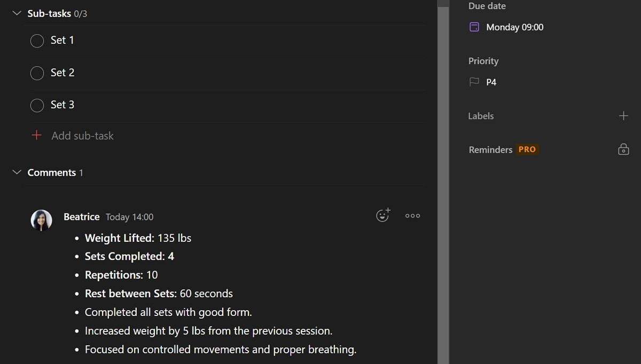Select the Priority section heading
The height and width of the screenshot is (364, 641).
click(x=483, y=61)
